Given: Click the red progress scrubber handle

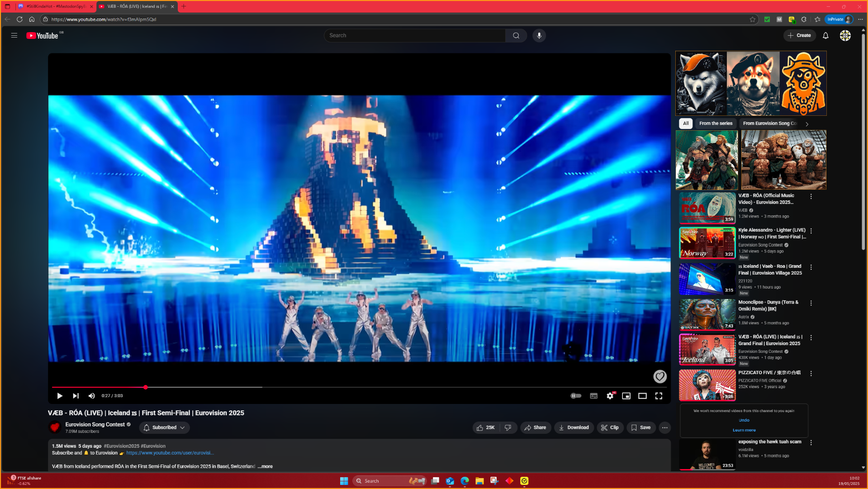Looking at the screenshot, I should 146,387.
